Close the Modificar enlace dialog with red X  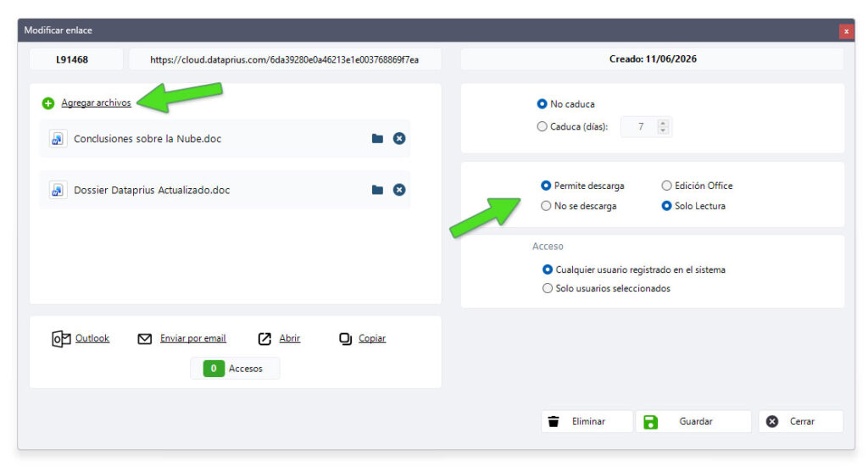[846, 31]
